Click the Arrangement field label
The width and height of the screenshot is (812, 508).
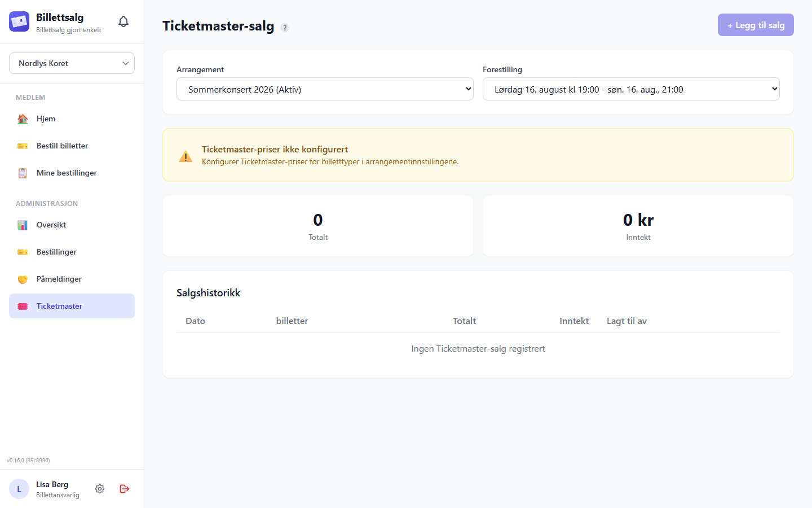coord(200,69)
